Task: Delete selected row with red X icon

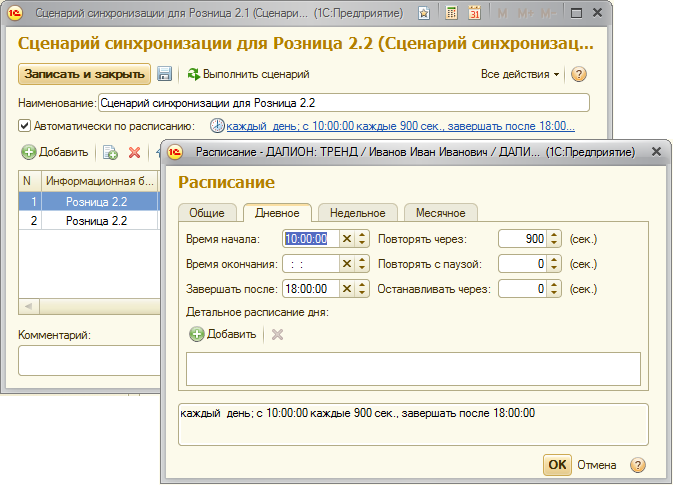Action: pyautogui.click(x=134, y=152)
